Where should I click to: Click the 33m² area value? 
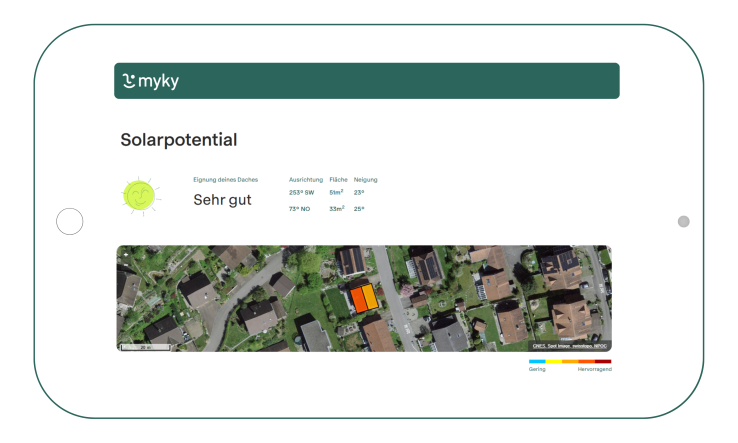pos(337,209)
